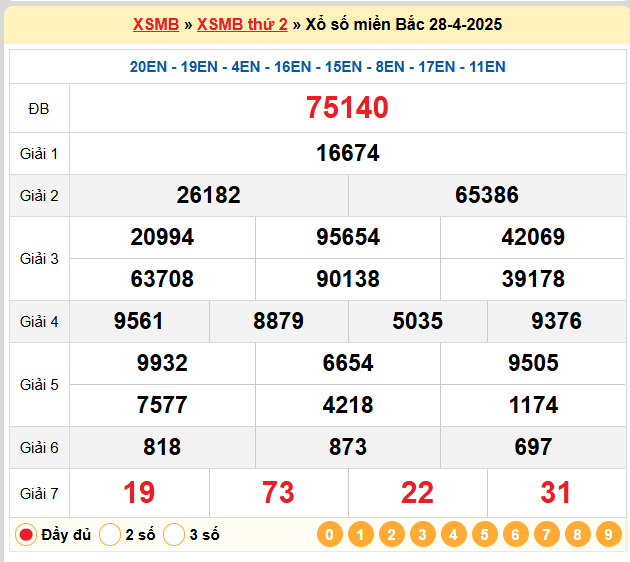
Task: Open the XSMB thứ 2 link
Action: [x=242, y=25]
